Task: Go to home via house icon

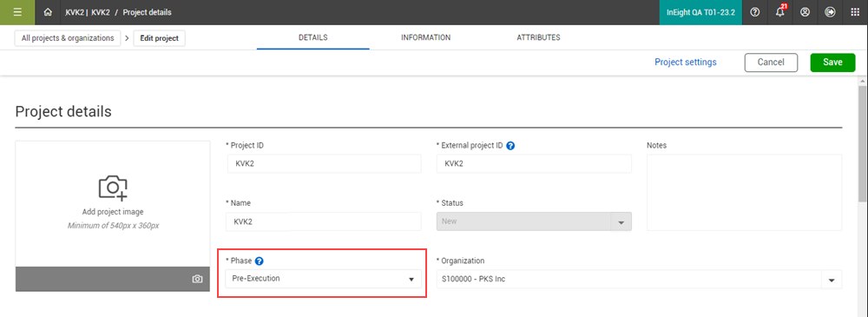Action: 48,12
